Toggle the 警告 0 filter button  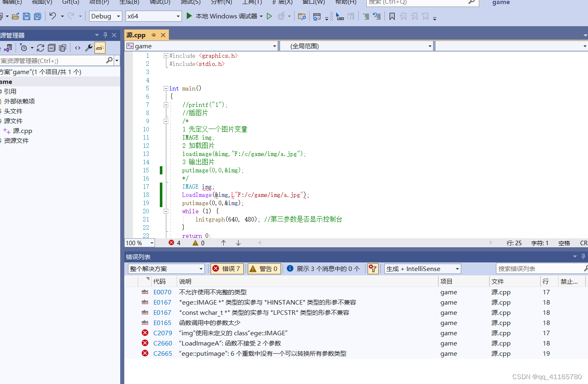[x=264, y=269]
